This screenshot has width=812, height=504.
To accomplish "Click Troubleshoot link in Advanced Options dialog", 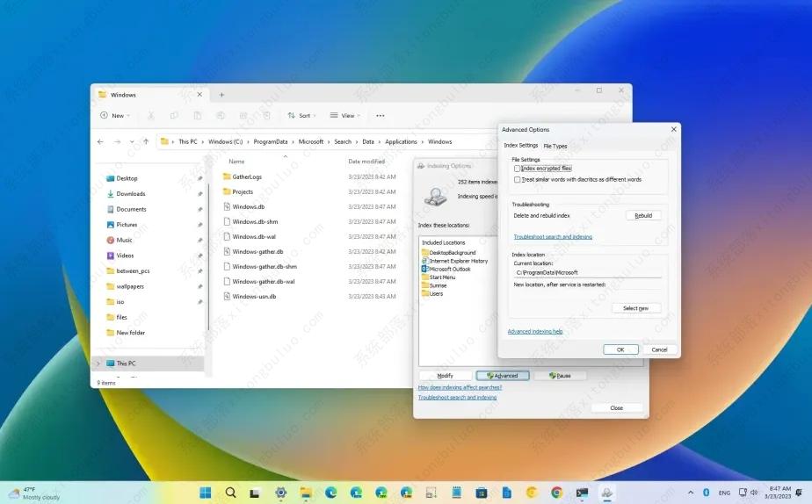I will (x=553, y=236).
